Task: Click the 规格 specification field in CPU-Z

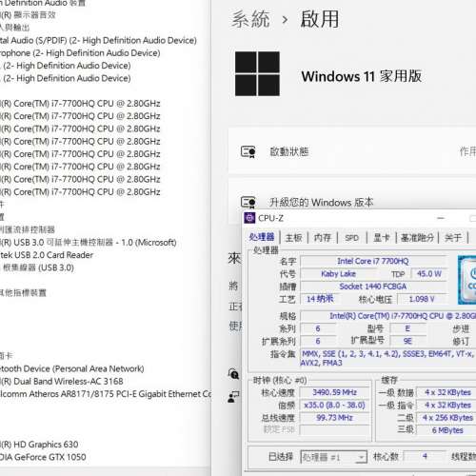Action: [x=388, y=316]
